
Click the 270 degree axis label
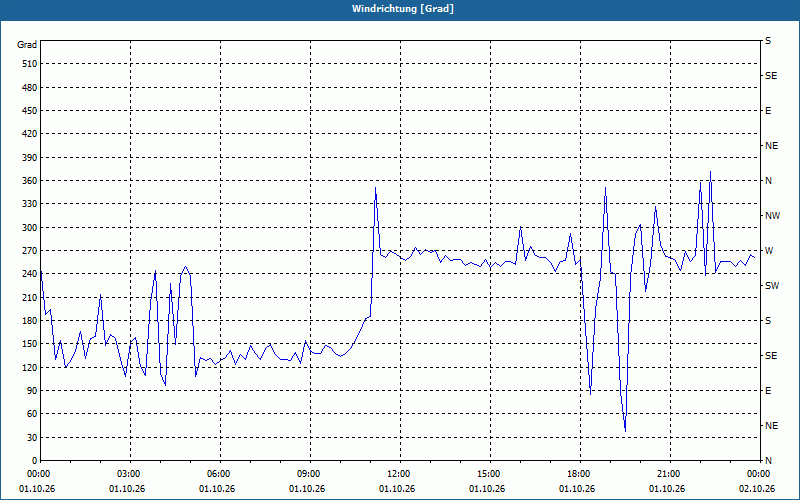point(30,251)
